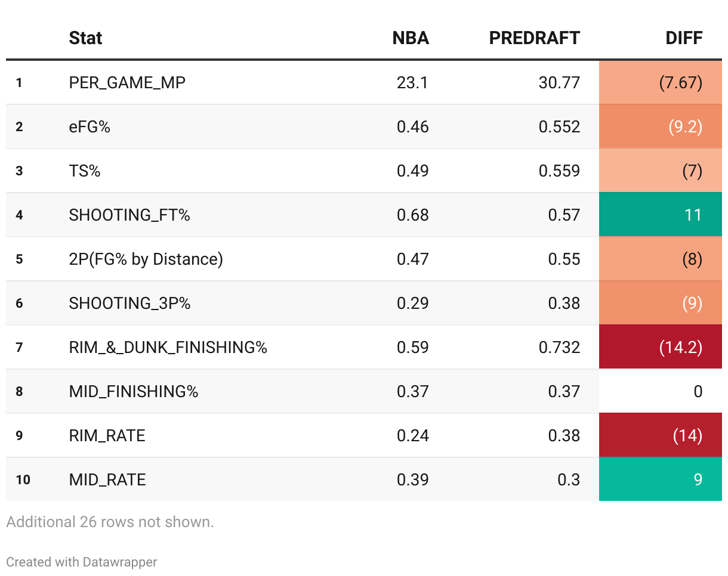
Task: Click the 2P(FG% by Distance) label
Action: 146,259
